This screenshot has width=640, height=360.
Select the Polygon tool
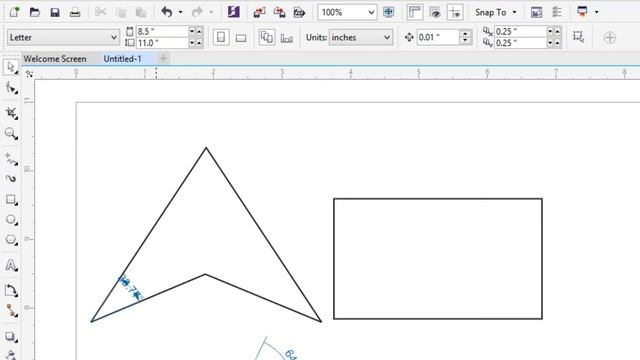pyautogui.click(x=11, y=240)
